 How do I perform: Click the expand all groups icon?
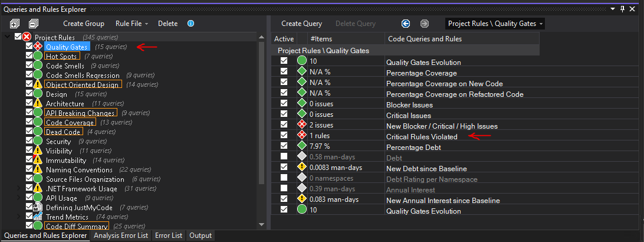pyautogui.click(x=14, y=24)
